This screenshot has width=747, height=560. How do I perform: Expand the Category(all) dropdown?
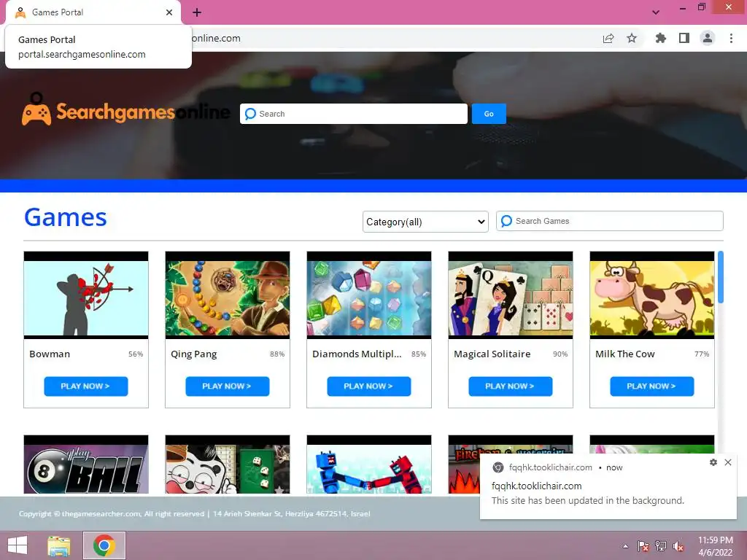click(x=425, y=222)
